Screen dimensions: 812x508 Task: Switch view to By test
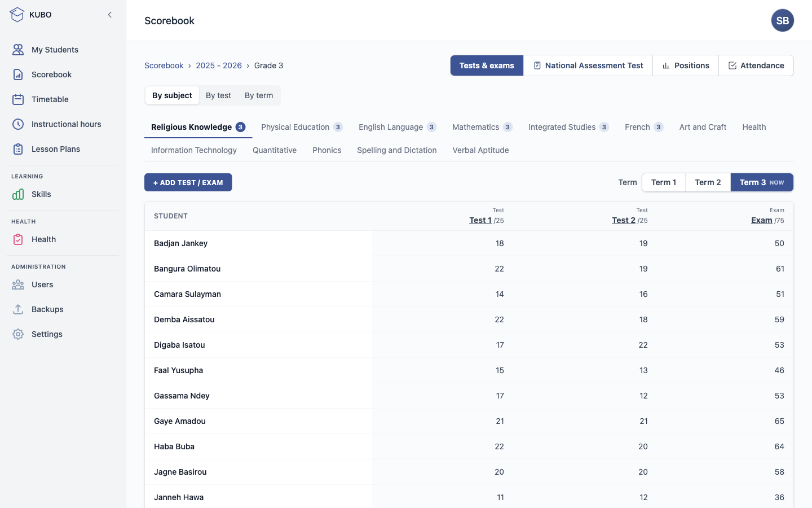[218, 95]
